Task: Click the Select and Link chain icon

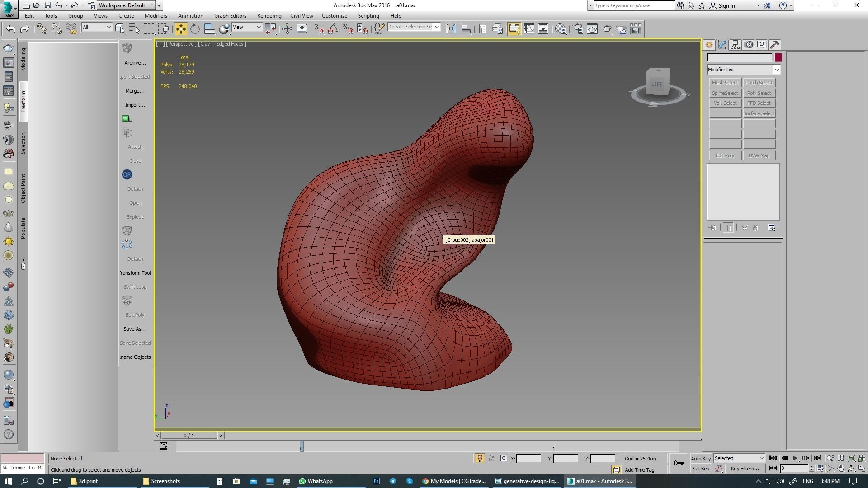Action: (42, 29)
